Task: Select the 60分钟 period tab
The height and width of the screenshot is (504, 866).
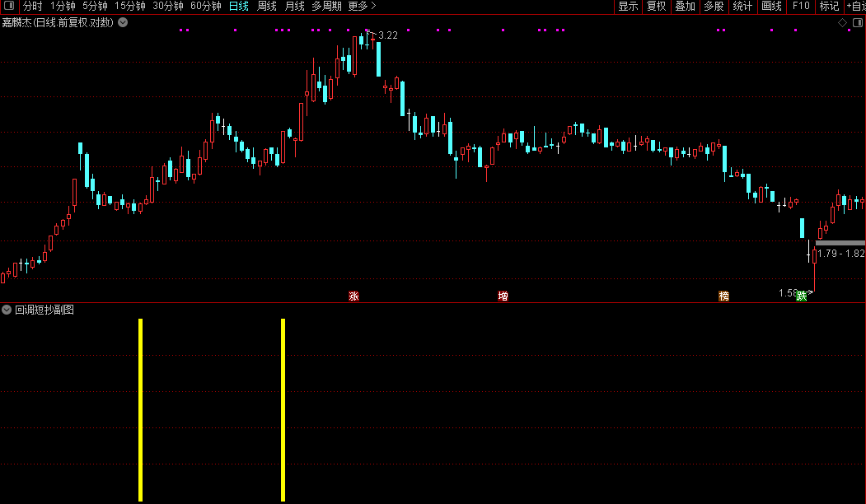Action: click(x=205, y=6)
